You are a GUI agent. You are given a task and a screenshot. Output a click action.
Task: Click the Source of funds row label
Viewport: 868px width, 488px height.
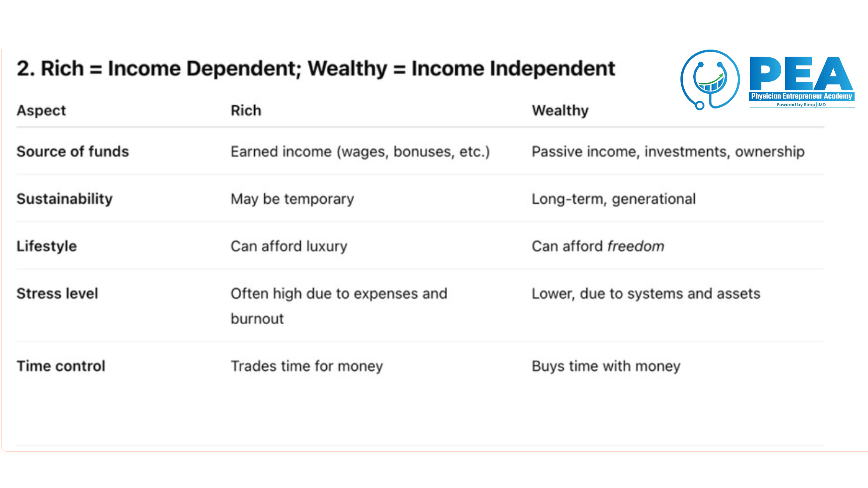coord(72,151)
